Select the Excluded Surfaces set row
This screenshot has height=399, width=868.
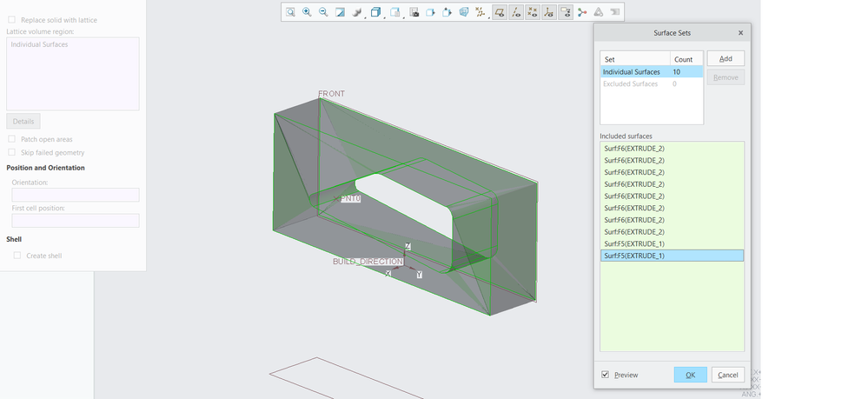click(x=631, y=84)
